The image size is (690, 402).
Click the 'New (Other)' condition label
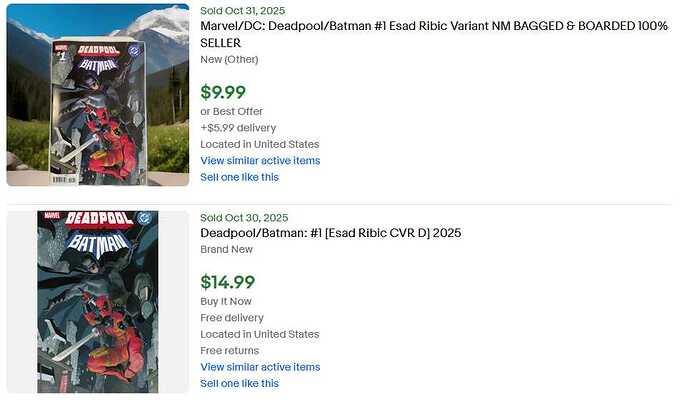[231, 60]
